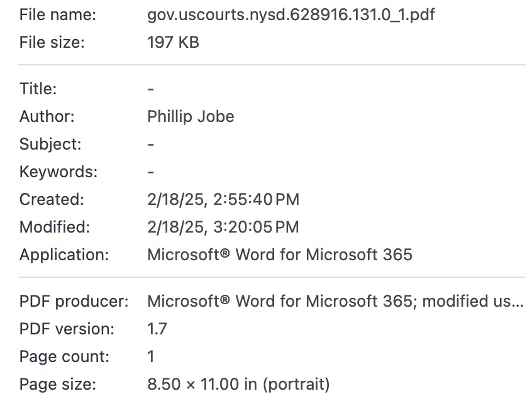This screenshot has width=532, height=396.
Task: Click the Keywords field dash value
Action: pos(151,172)
